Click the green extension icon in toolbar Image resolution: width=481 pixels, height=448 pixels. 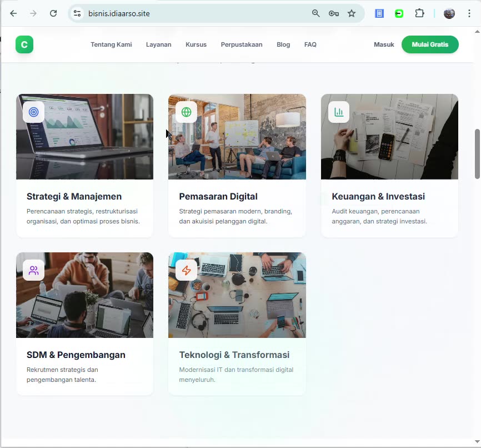click(x=399, y=13)
